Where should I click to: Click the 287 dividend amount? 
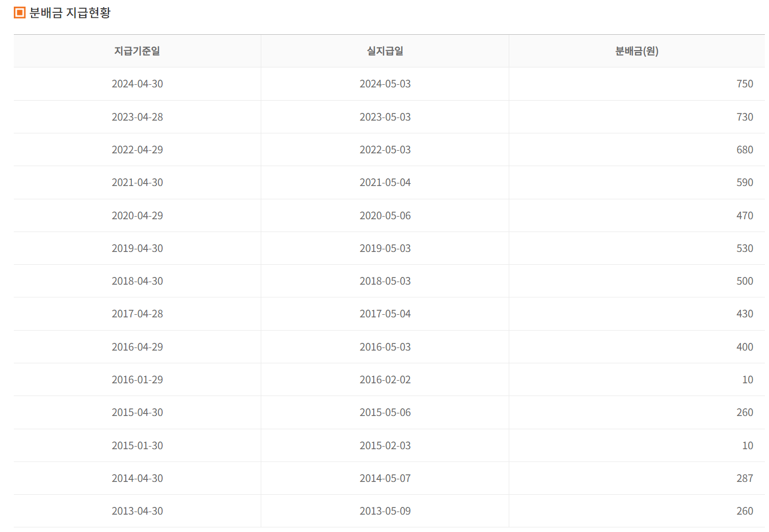pyautogui.click(x=744, y=478)
